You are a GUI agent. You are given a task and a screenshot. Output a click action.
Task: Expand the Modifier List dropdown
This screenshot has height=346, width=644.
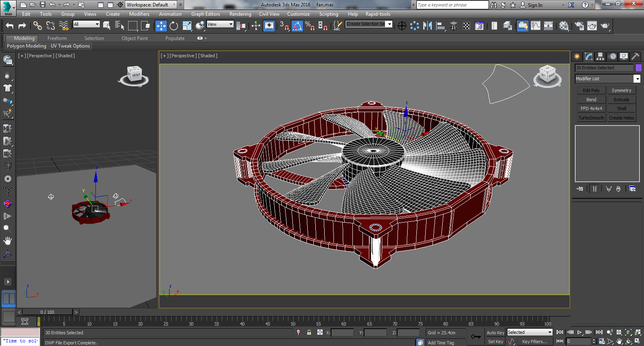637,79
